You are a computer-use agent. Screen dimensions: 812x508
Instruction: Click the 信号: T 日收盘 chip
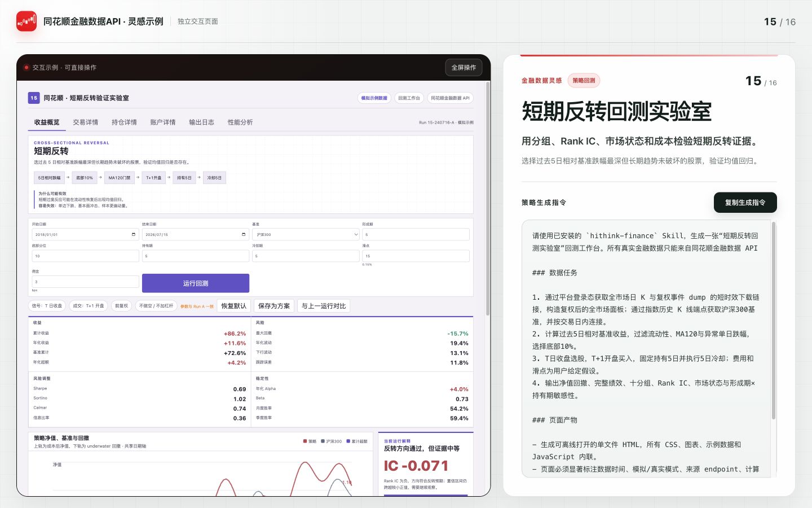coord(47,306)
